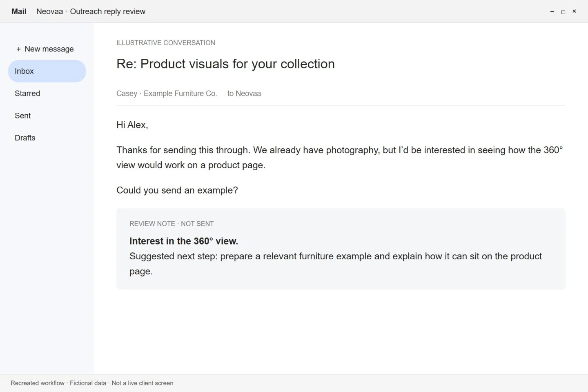
Task: Click the 'ILLUSTRATIVE CONVERSATION' label
Action: tap(166, 43)
